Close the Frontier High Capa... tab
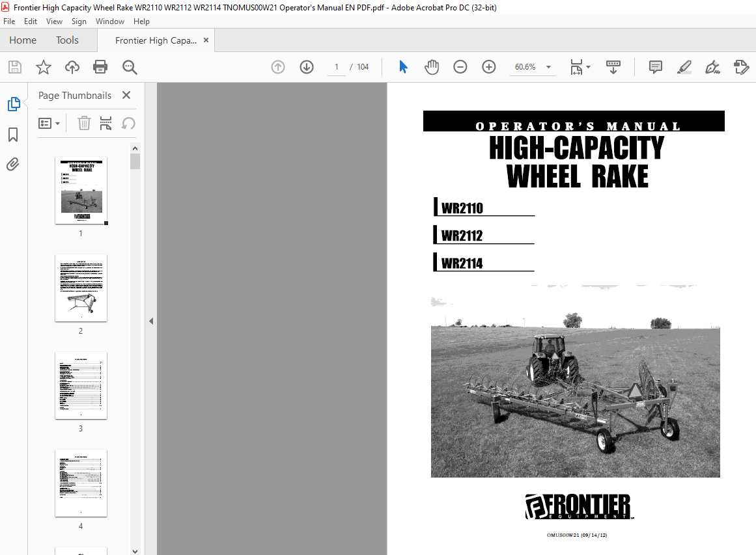The width and height of the screenshot is (756, 555). (206, 40)
